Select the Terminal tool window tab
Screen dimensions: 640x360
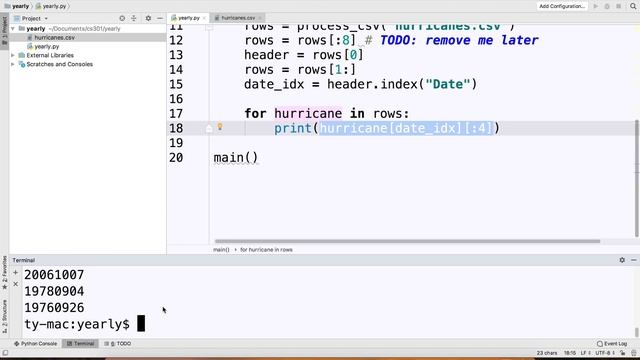[80, 344]
